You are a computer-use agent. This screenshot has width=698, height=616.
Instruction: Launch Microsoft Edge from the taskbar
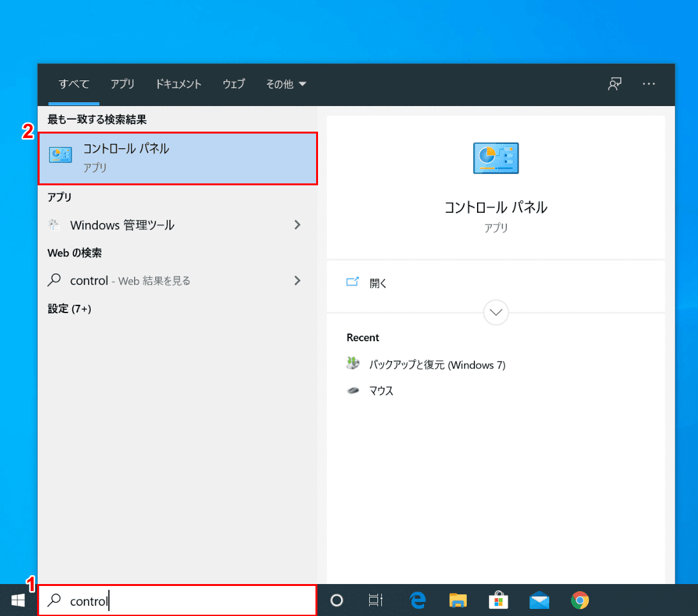pyautogui.click(x=418, y=601)
